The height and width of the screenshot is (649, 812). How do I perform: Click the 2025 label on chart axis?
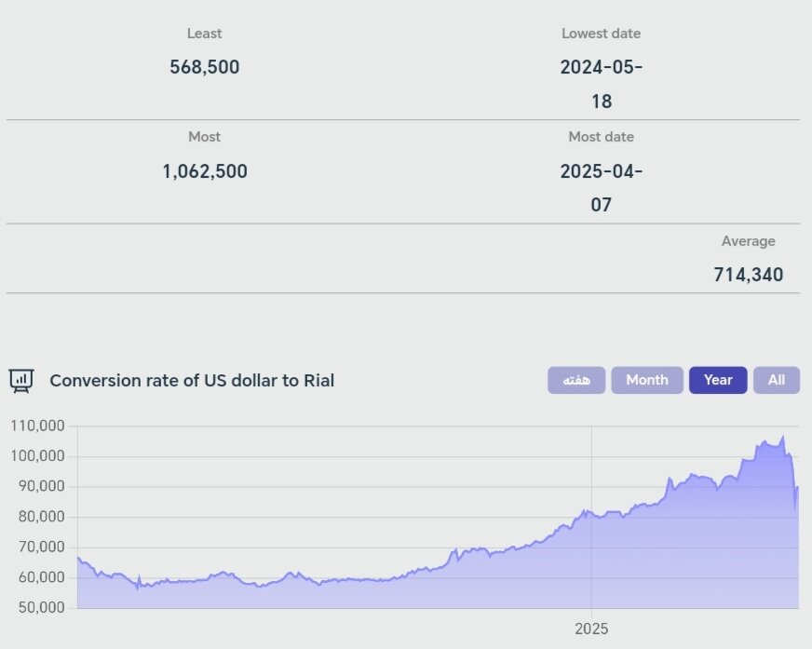591,629
